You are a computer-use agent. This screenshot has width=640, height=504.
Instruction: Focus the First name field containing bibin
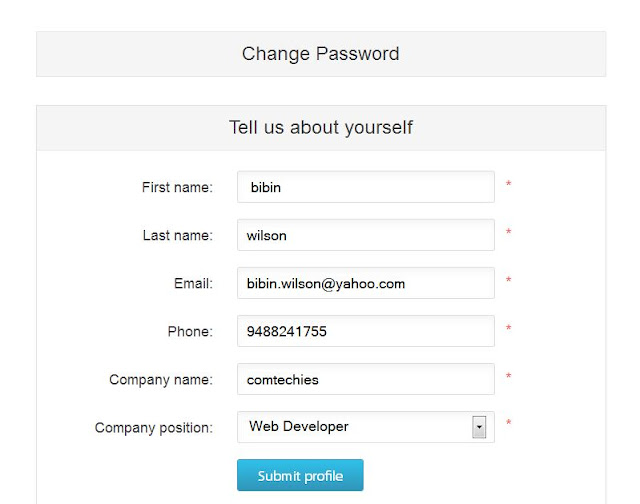[x=366, y=187]
